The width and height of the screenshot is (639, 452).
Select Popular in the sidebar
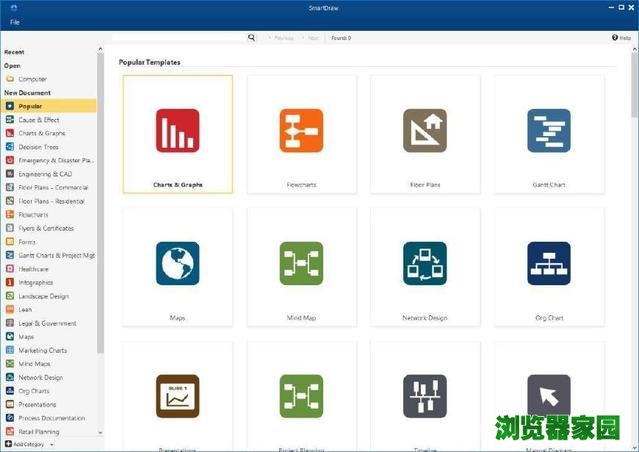click(x=30, y=106)
